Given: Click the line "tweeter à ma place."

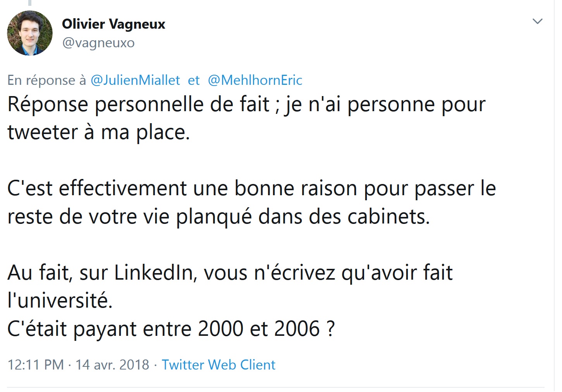Looking at the screenshot, I should coord(99,132).
